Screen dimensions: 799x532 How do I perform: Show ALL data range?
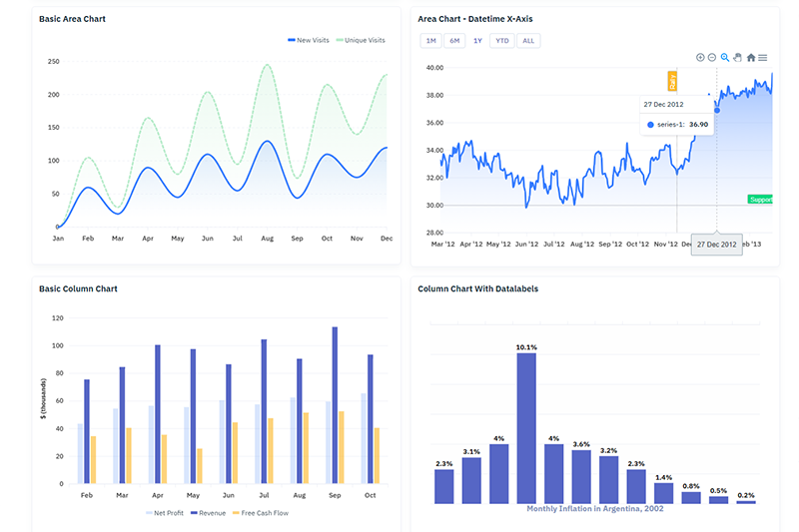[528, 41]
